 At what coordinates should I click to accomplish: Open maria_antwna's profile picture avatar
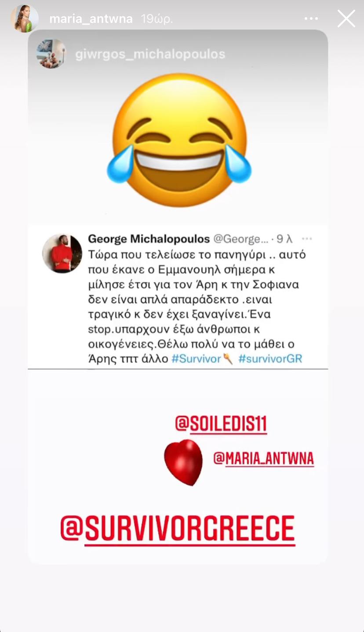pos(25,18)
